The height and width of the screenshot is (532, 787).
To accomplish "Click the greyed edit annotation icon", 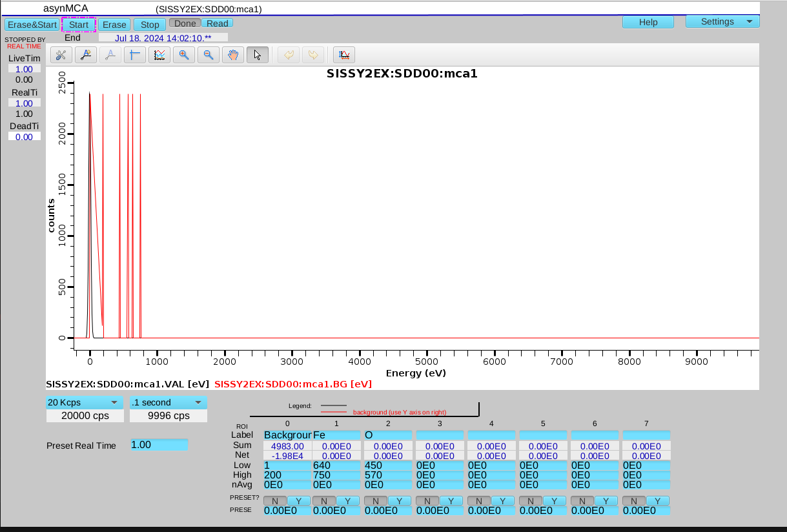I will tap(110, 55).
